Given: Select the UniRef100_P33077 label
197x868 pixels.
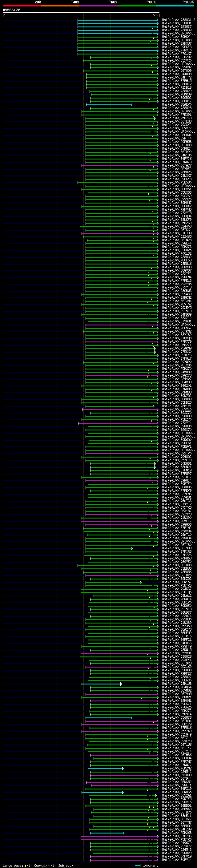Looking at the screenshot, I should point(177,846).
